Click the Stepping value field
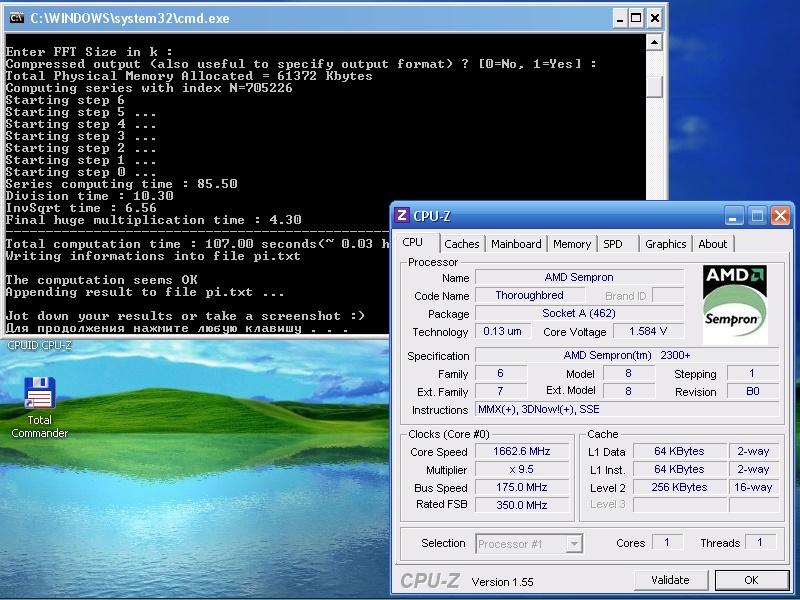Viewport: 800px width, 600px height. pos(753,373)
